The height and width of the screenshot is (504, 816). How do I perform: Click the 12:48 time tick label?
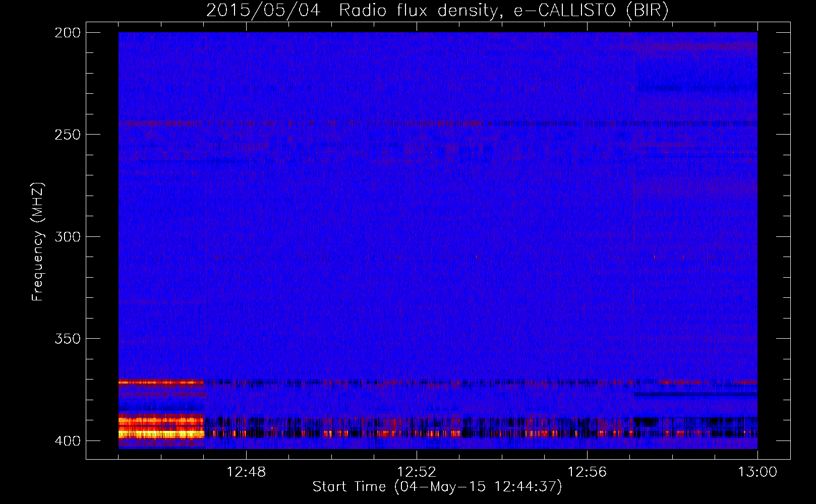click(246, 472)
